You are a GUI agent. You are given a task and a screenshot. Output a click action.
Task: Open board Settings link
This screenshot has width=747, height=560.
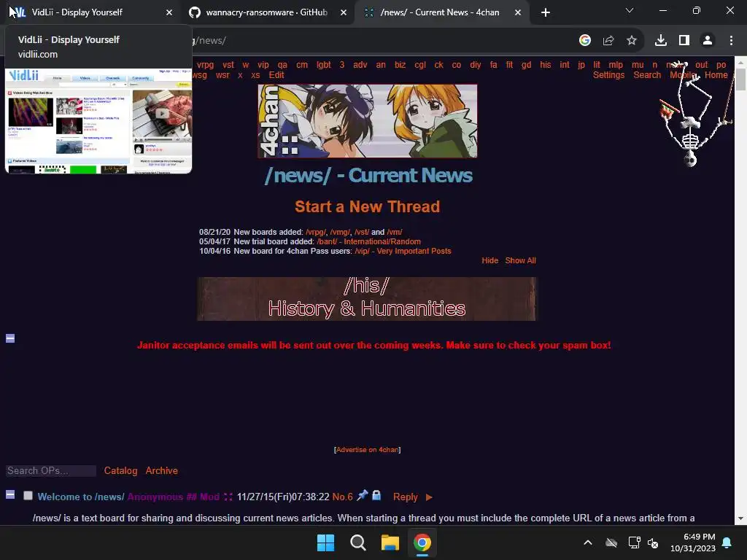[x=608, y=75]
